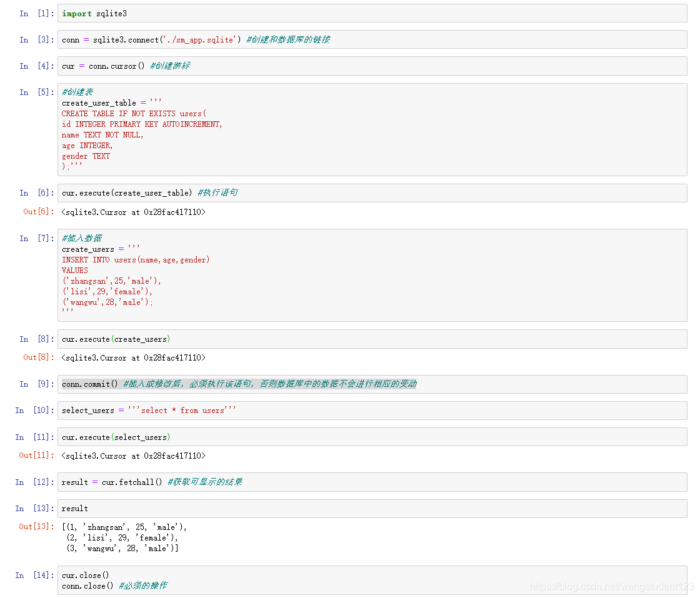Click the conn.cursor() code cell
Viewport: 700px width, 598px height.
point(372,66)
